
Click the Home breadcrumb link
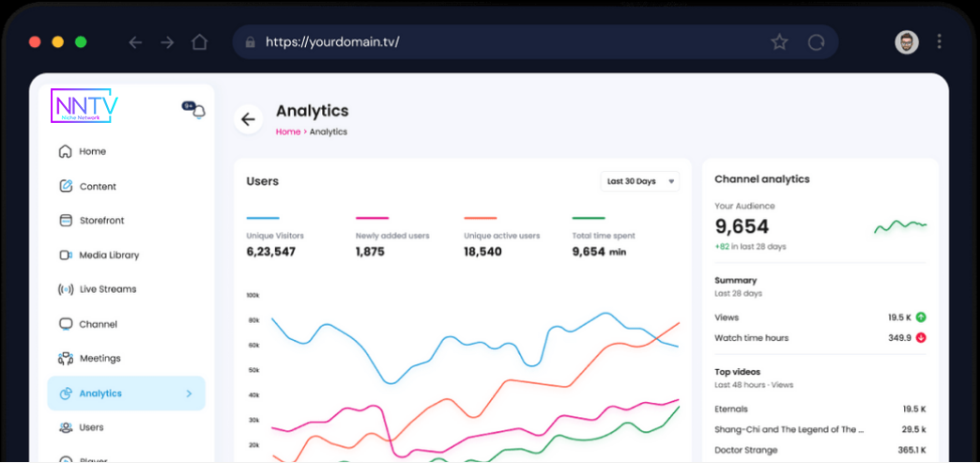coord(287,132)
